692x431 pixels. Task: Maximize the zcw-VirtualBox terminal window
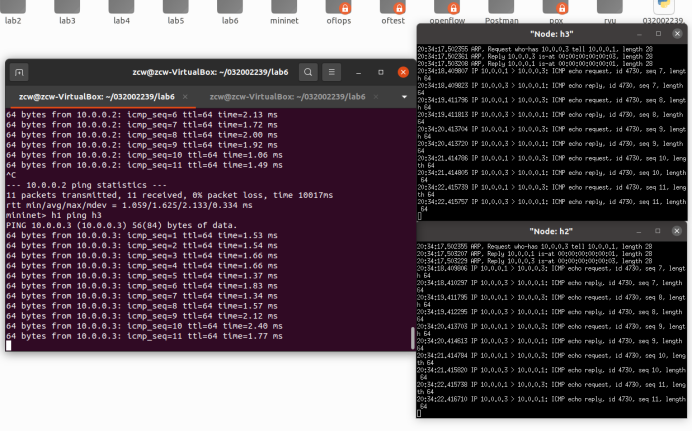[x=381, y=72]
